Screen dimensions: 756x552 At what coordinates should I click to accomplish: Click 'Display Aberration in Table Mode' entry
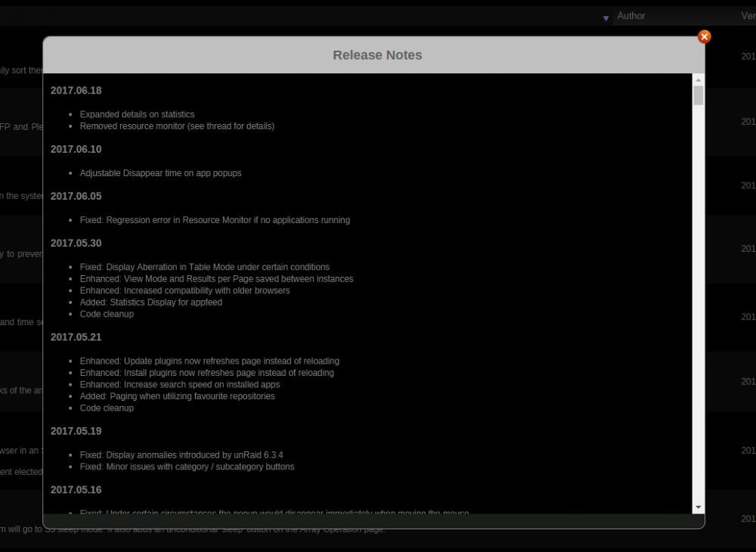205,267
